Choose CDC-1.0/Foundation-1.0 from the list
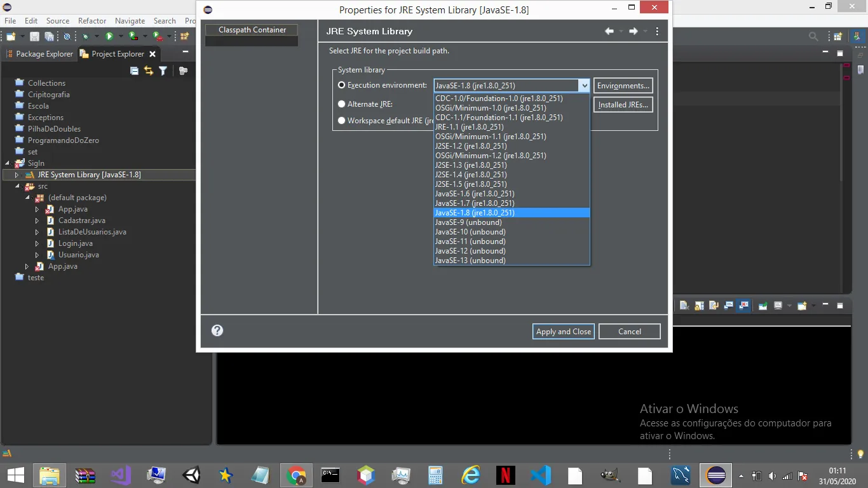This screenshot has height=488, width=868. tap(512, 98)
